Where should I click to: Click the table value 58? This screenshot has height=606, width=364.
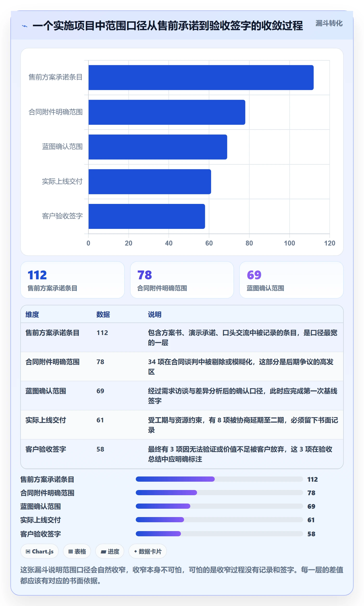pyautogui.click(x=100, y=449)
